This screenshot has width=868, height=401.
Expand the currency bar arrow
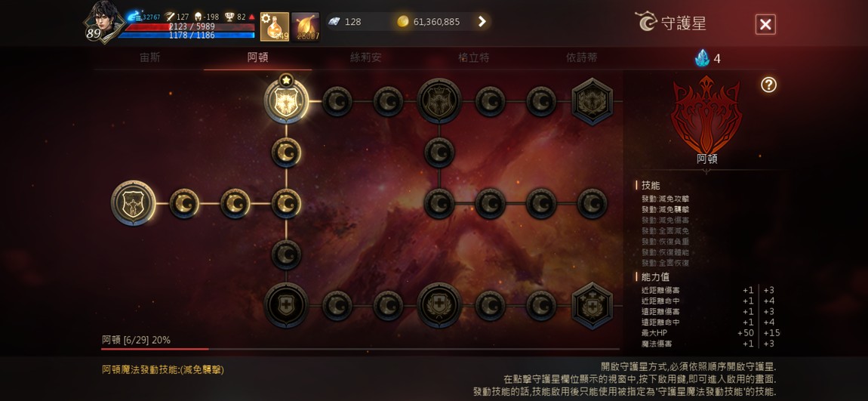482,22
